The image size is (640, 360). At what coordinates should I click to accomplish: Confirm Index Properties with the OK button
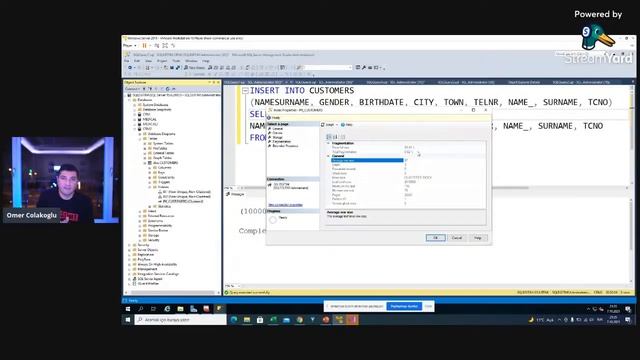point(436,238)
